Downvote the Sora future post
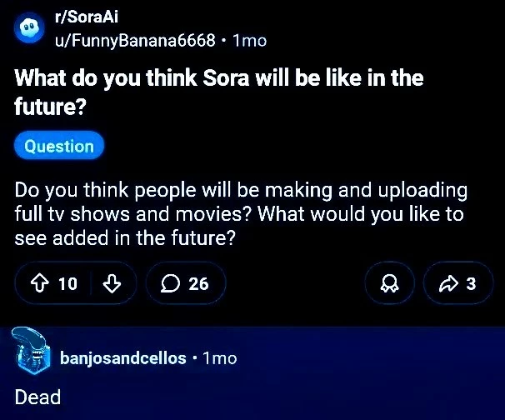Viewport: 505px width, 420px height. pyautogui.click(x=112, y=283)
